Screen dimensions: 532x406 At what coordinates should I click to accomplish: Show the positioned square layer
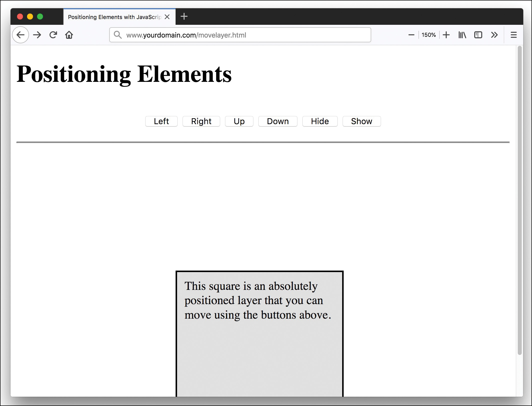[x=361, y=121]
